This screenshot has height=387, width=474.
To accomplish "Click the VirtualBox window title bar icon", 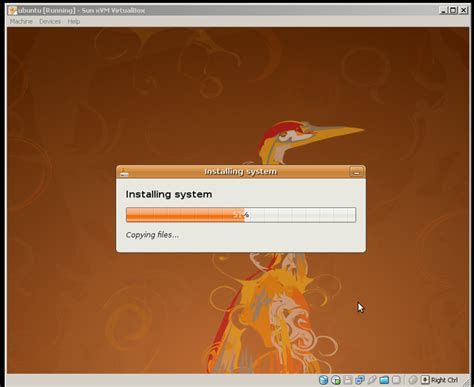I will pyautogui.click(x=13, y=10).
